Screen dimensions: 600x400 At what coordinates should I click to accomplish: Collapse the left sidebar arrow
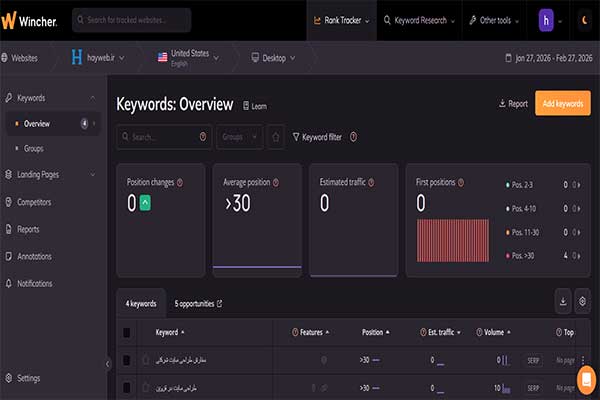coord(108,364)
